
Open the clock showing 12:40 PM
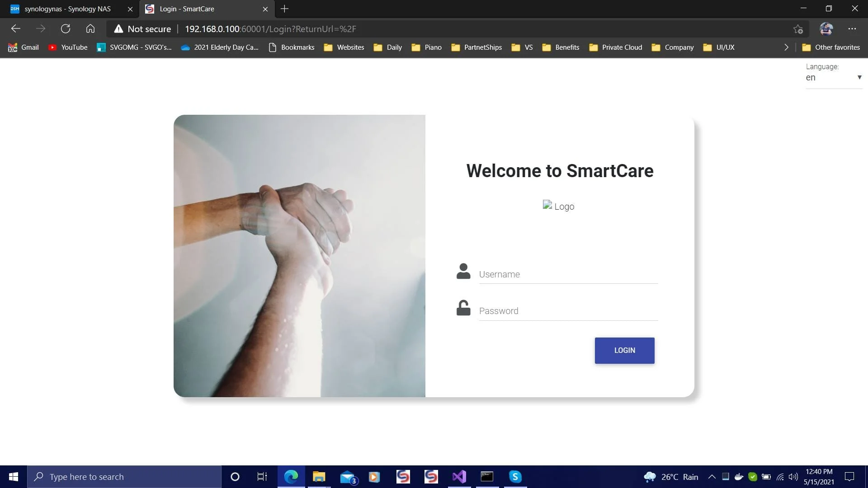pyautogui.click(x=819, y=477)
